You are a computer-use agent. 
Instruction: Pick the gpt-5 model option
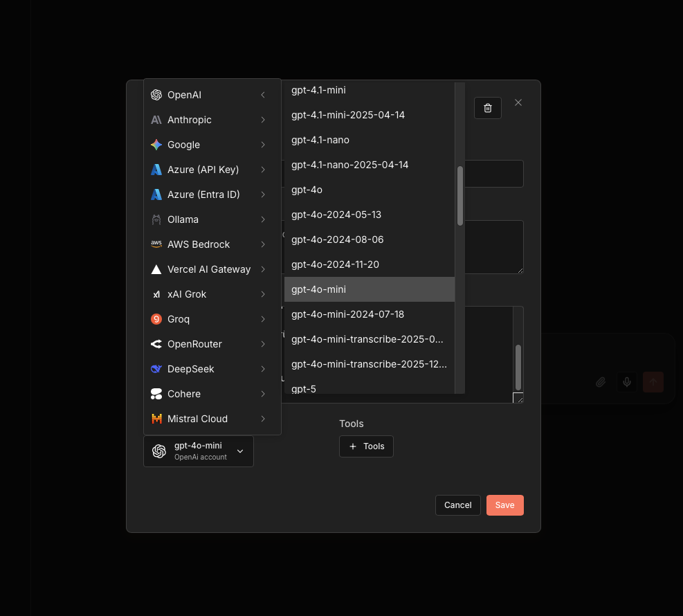pos(304,388)
